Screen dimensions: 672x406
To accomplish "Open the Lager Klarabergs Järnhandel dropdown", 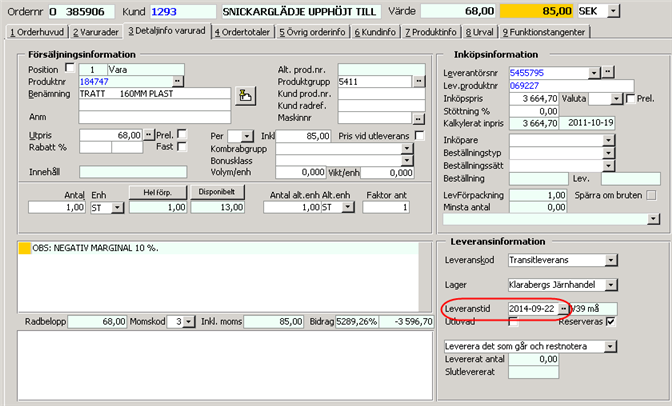I will pyautogui.click(x=611, y=284).
